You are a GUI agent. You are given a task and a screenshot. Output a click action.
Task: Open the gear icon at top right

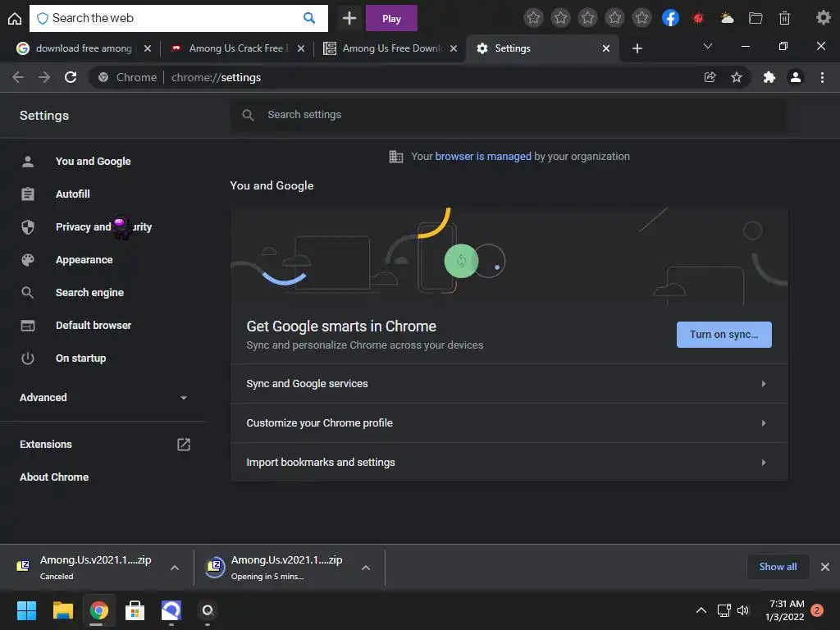coord(823,18)
